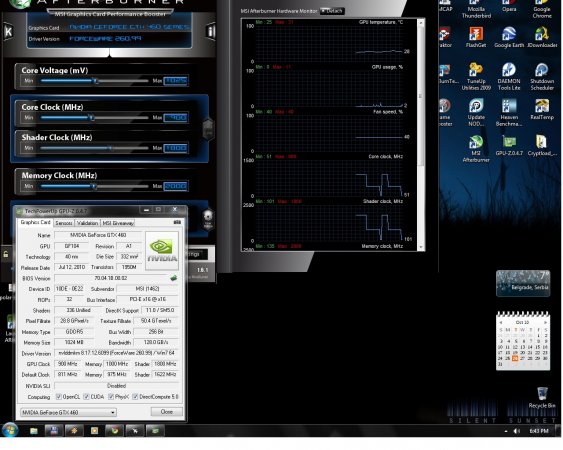
Task: Switch to the Graphics Card tab
Action: coord(35,223)
